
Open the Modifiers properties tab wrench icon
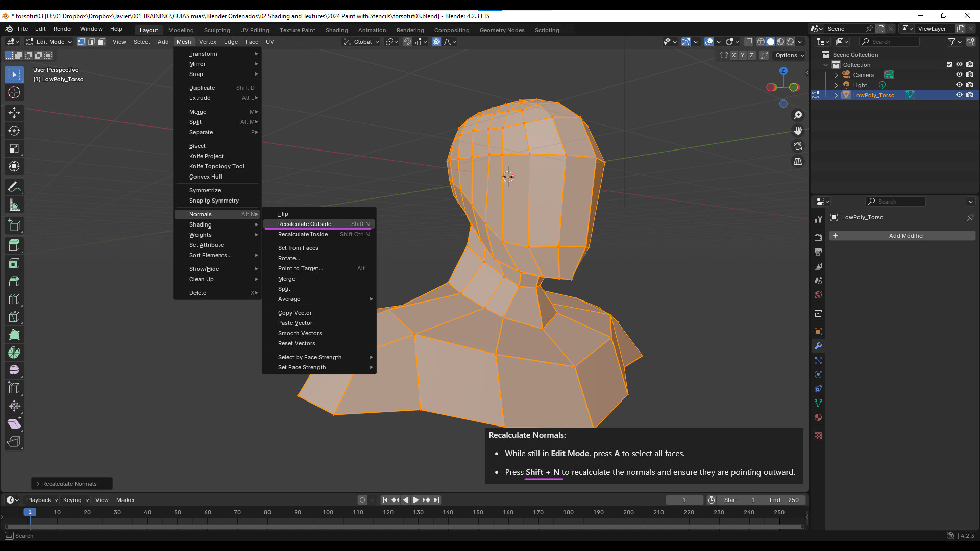pos(818,346)
